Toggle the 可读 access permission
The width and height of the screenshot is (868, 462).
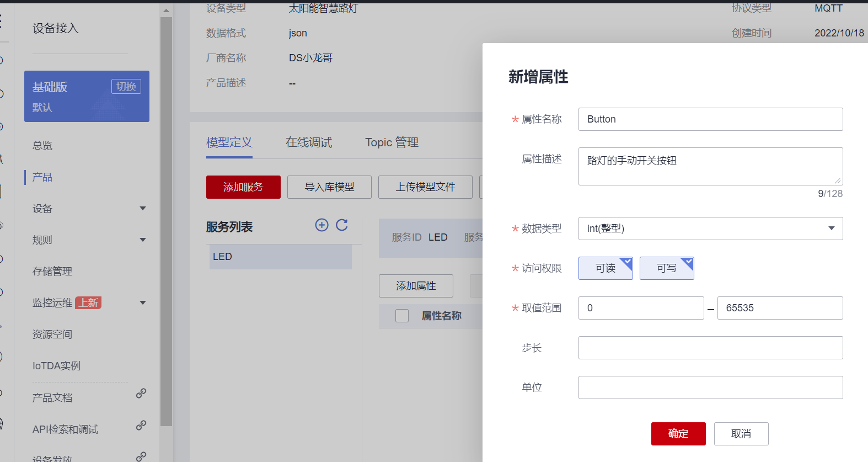click(x=605, y=268)
